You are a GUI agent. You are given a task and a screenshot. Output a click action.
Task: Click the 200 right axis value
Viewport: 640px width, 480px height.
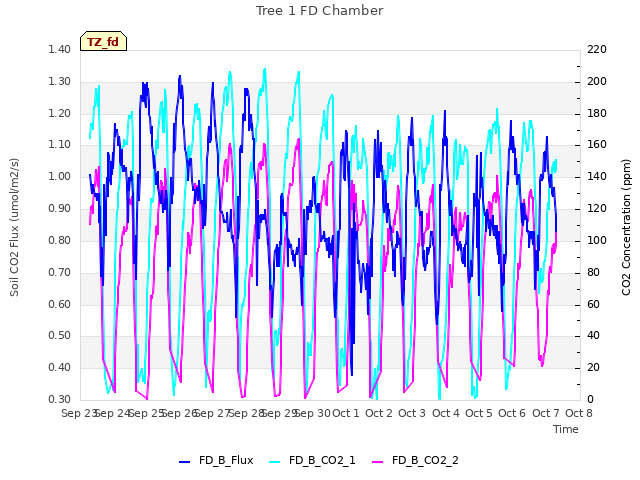597,82
